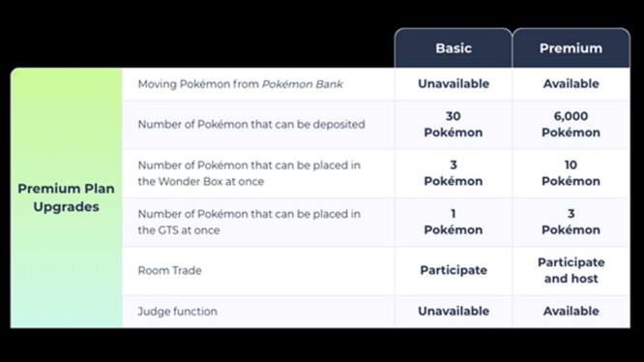Click Basic Wonder Box 3 Pokémon cell
This screenshot has width=644, height=362.
454,173
